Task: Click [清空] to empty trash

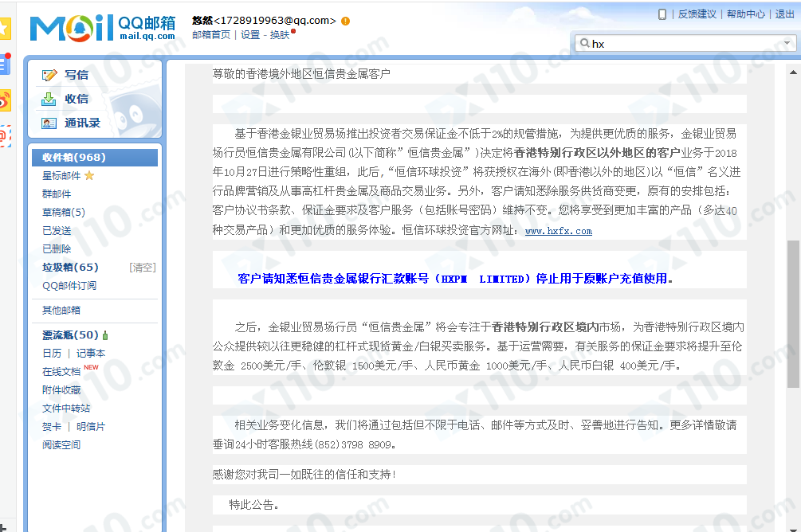Action: tap(143, 268)
